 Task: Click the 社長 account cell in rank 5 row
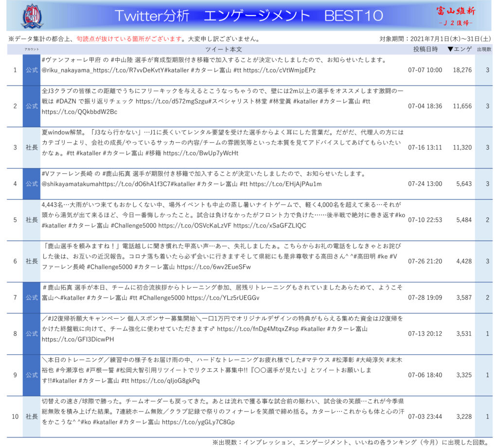[x=32, y=220]
